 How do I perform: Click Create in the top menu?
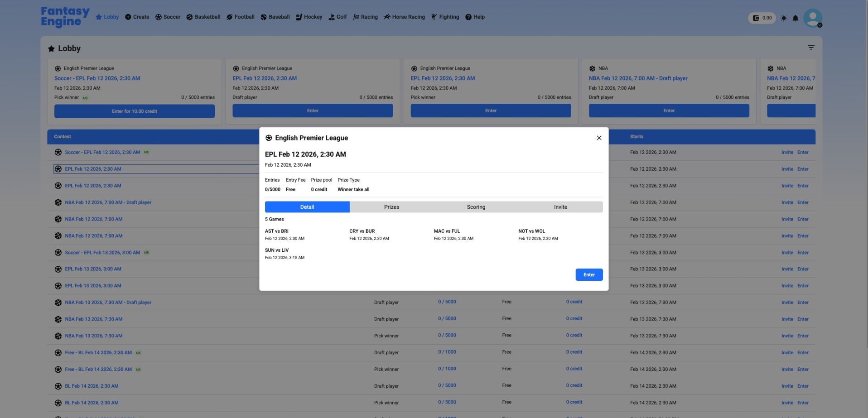click(x=137, y=17)
